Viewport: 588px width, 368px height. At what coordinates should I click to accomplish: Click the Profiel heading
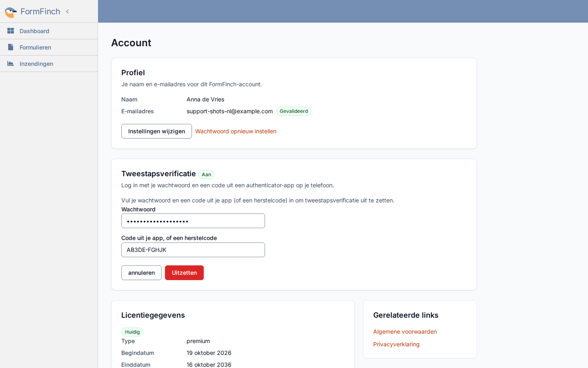point(133,73)
